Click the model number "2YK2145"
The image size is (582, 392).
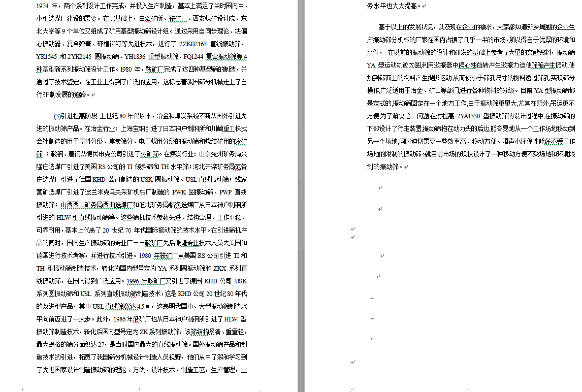click(x=79, y=57)
